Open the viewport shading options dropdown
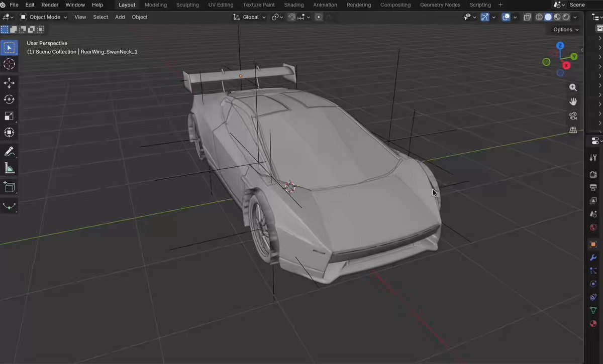The width and height of the screenshot is (603, 364). pyautogui.click(x=575, y=17)
